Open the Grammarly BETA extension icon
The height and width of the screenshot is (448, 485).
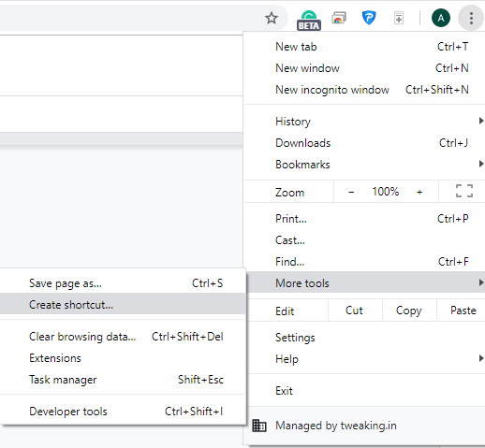(309, 20)
